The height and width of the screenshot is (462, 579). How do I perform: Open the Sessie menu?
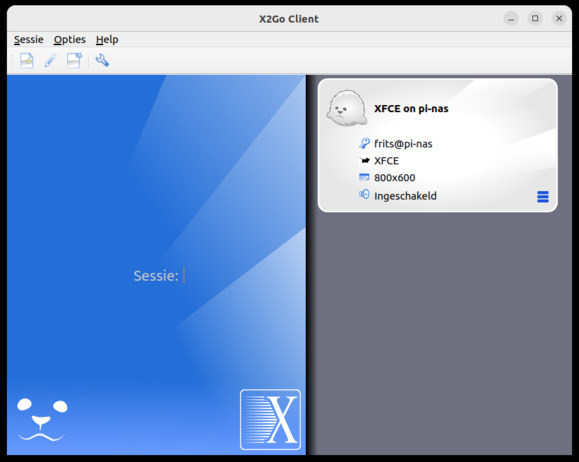point(29,40)
